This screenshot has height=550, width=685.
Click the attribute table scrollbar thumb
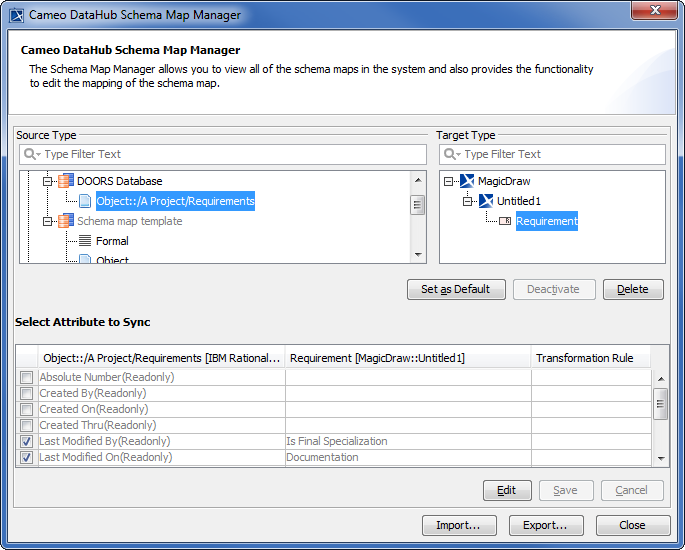(661, 404)
